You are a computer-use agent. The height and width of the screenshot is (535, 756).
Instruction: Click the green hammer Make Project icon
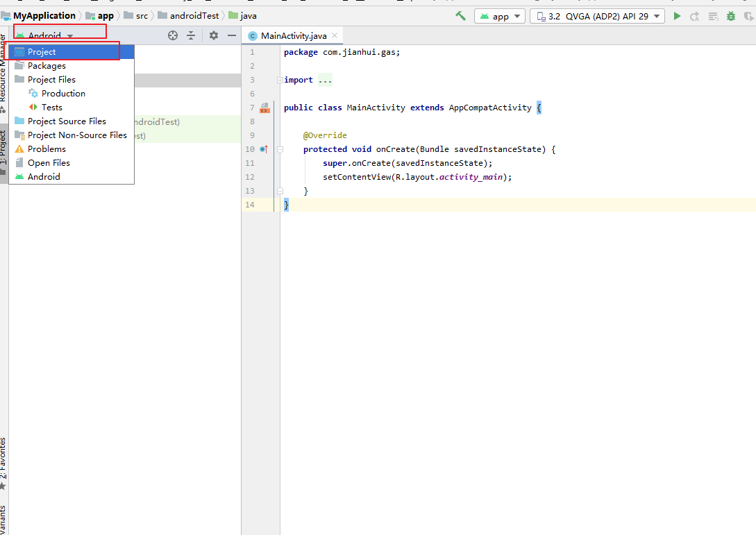pyautogui.click(x=460, y=16)
